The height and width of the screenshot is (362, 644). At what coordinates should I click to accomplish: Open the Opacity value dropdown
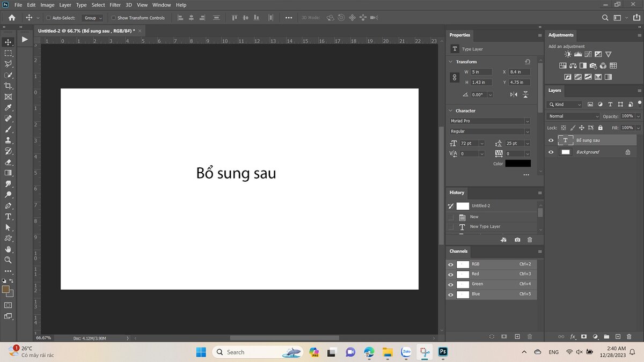point(638,116)
